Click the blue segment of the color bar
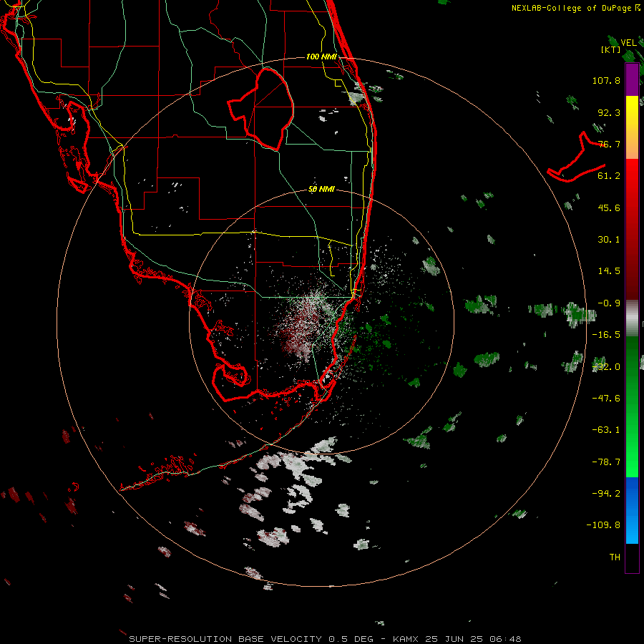The height and width of the screenshot is (644, 644). click(x=632, y=510)
